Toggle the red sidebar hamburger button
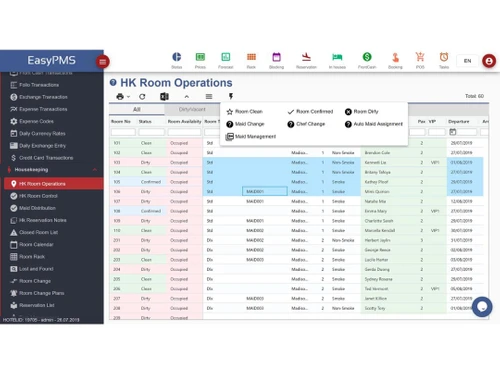Viewport: 500px width, 375px height. (103, 62)
